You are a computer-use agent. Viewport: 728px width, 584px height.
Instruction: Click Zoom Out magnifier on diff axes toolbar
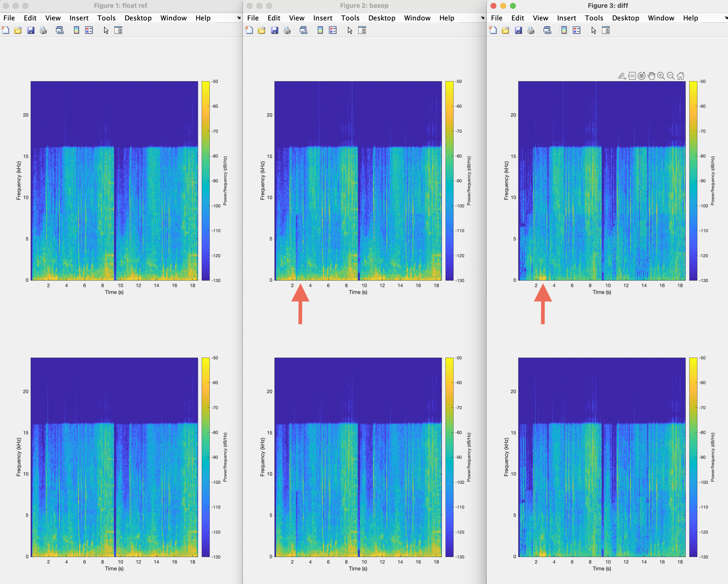(x=671, y=76)
